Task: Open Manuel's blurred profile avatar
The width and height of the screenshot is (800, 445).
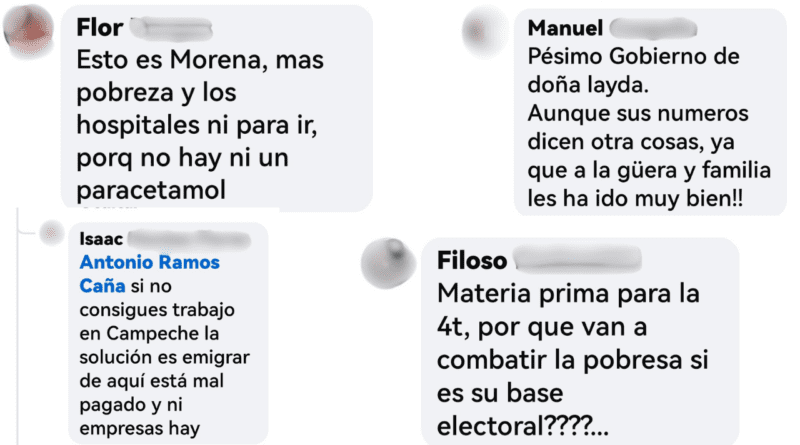Action: pos(484,32)
